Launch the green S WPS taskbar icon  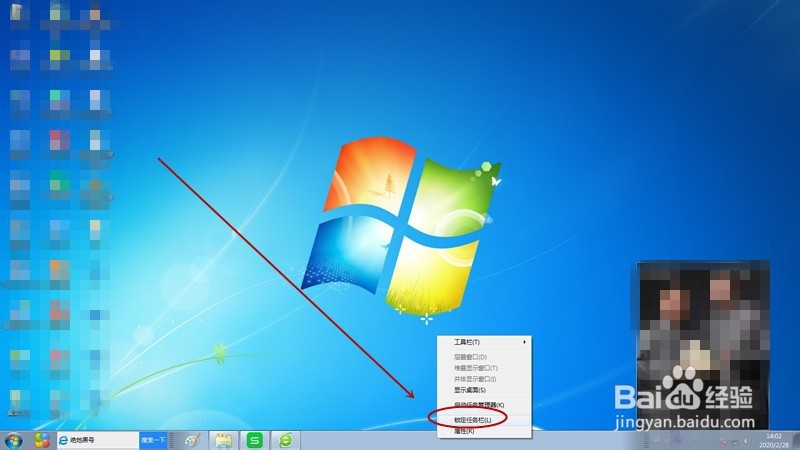tap(255, 440)
